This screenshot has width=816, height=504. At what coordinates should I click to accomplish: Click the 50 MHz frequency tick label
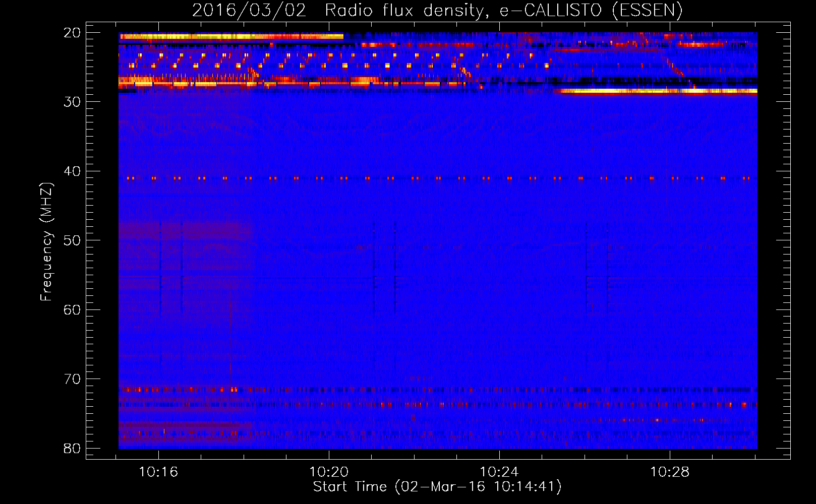(72, 240)
